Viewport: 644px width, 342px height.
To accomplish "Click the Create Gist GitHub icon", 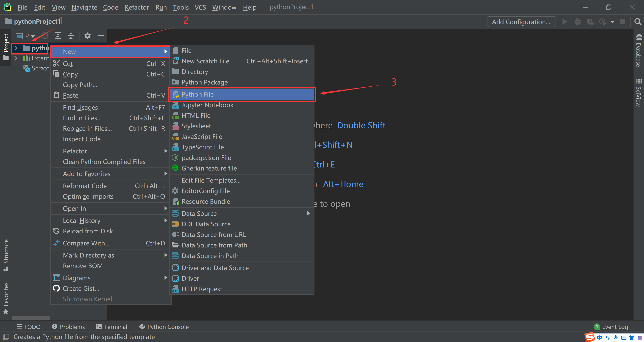I will coord(56,289).
